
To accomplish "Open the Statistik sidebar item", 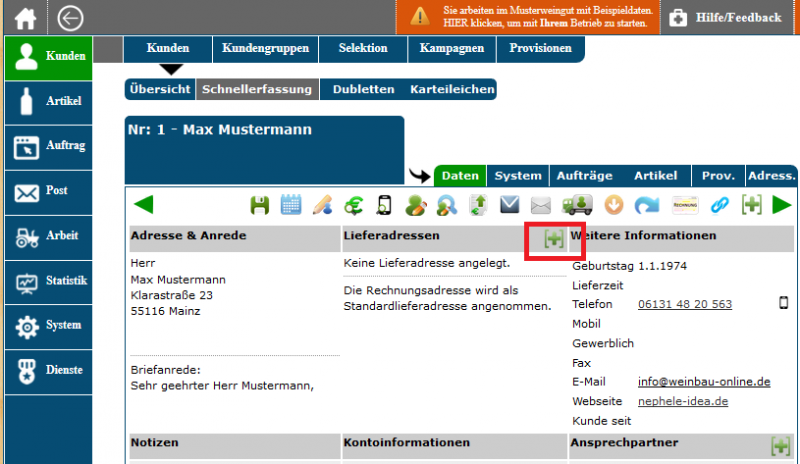I will (48, 281).
